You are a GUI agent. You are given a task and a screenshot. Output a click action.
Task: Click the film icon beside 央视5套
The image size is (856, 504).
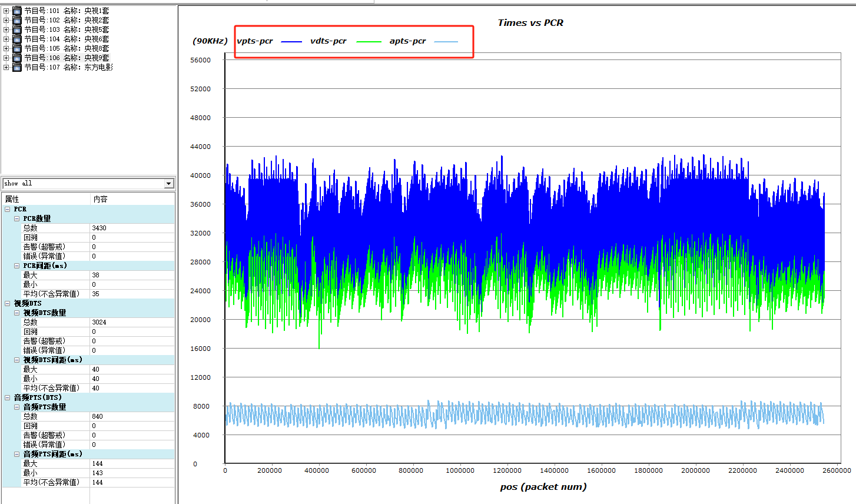pyautogui.click(x=17, y=29)
